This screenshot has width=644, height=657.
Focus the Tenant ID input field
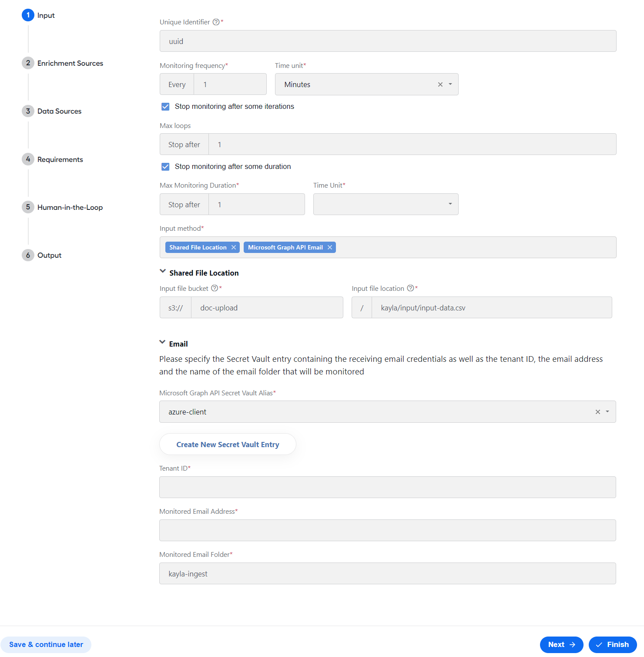click(x=387, y=487)
